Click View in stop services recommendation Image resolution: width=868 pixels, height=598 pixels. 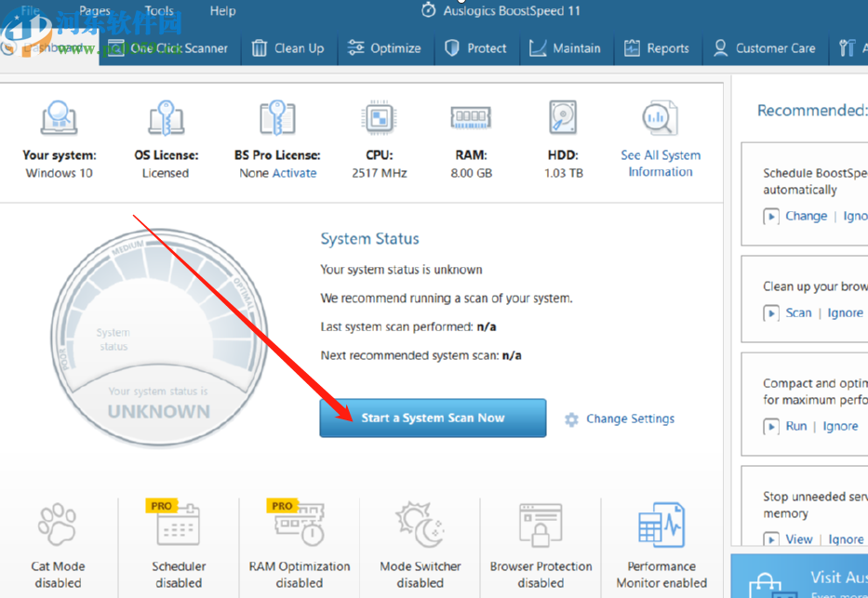799,538
